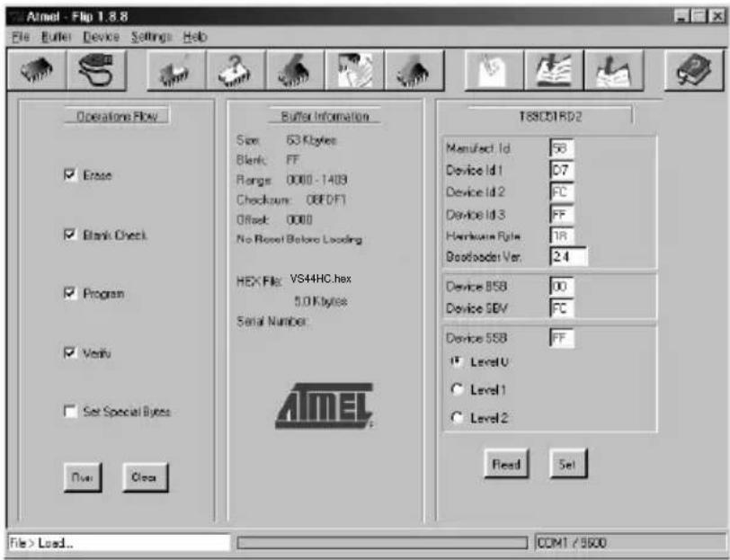The image size is (730, 560).
Task: Open the File menu
Action: click(x=21, y=37)
